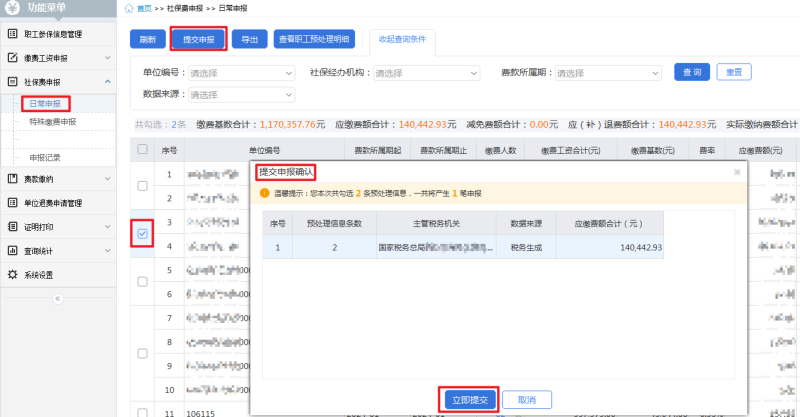
Task: Click the 职工参保信息管理 sidebar icon
Action: 12,35
